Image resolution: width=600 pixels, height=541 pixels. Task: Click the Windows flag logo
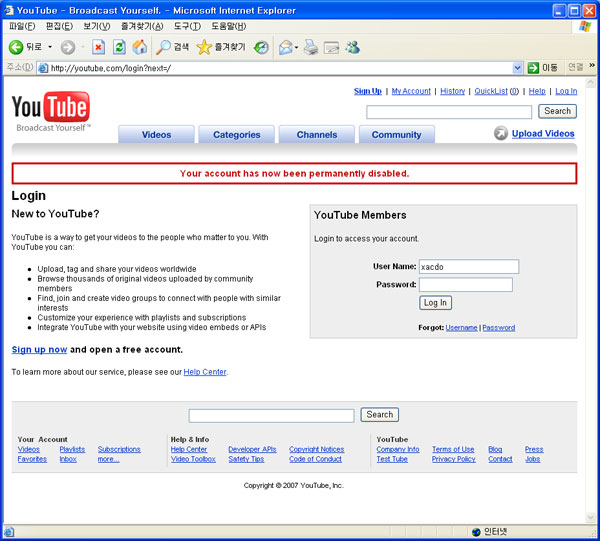tap(585, 26)
